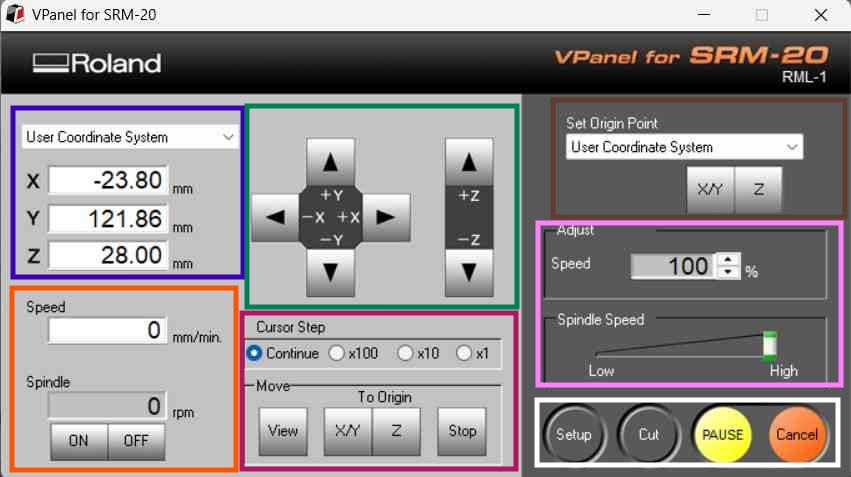Jog the tool in -Y direction
Screen dimensions: 851x477
[x=331, y=272]
